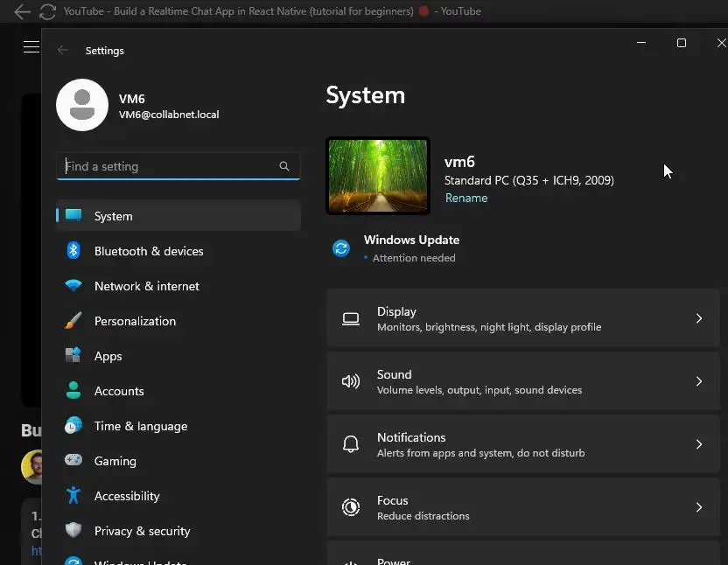
Task: Click the browser back arrow at top
Action: coord(22,11)
